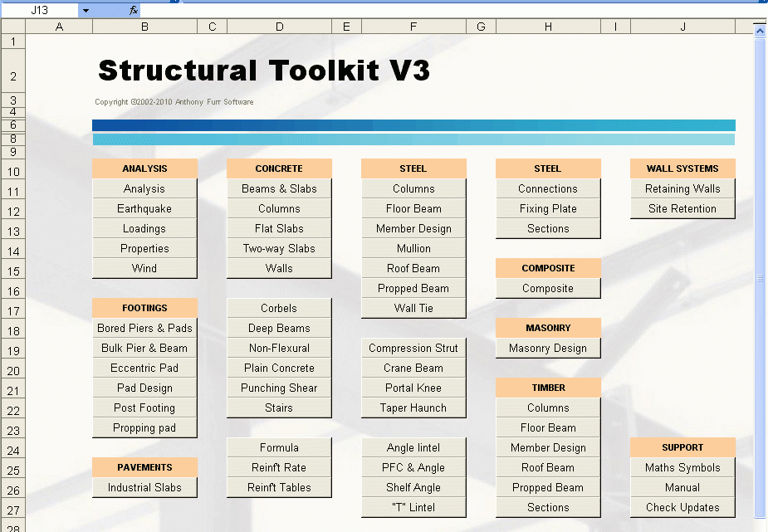Image resolution: width=768 pixels, height=532 pixels.
Task: Open Bored Piers & Pads footing design
Action: (144, 329)
